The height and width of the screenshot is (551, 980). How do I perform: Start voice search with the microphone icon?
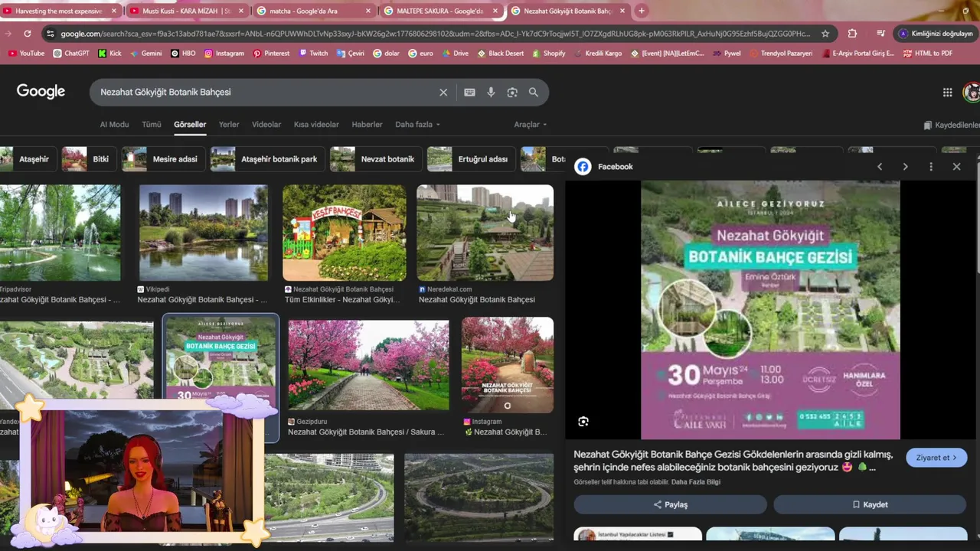[491, 93]
